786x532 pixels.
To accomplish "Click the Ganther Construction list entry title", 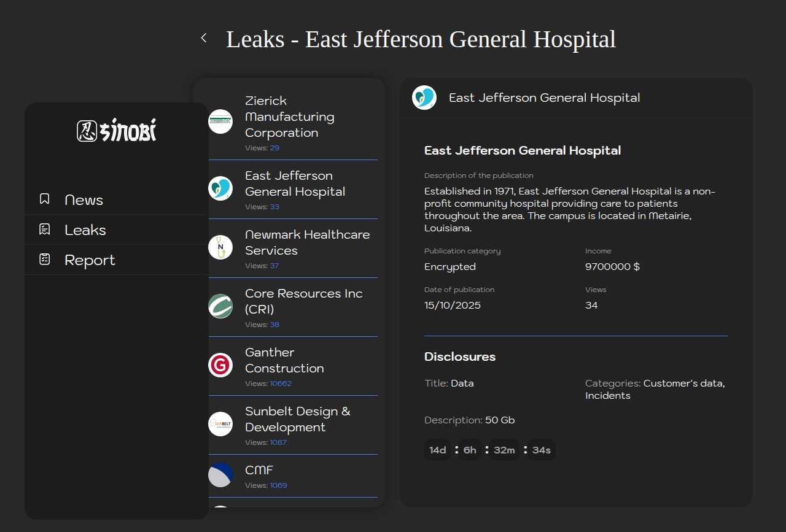I will coord(284,360).
